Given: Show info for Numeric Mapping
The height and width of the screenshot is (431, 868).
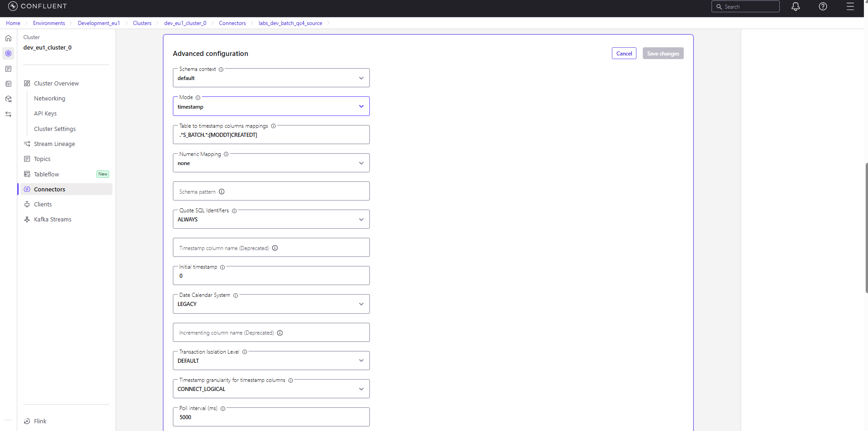Looking at the screenshot, I should pos(226,154).
